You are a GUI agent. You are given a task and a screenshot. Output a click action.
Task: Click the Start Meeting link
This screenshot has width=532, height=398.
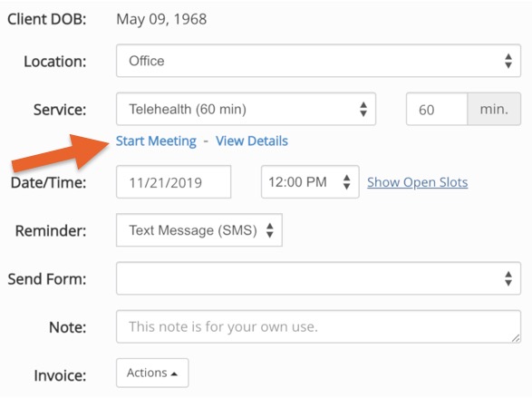pos(156,141)
